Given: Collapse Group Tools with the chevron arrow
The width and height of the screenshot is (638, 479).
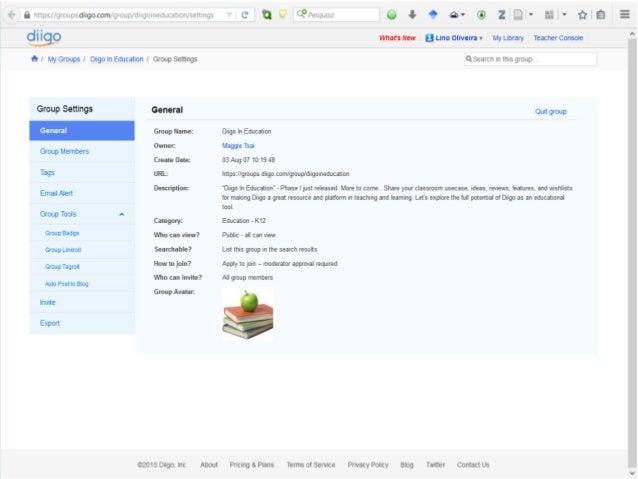Looking at the screenshot, I should pyautogui.click(x=122, y=214).
